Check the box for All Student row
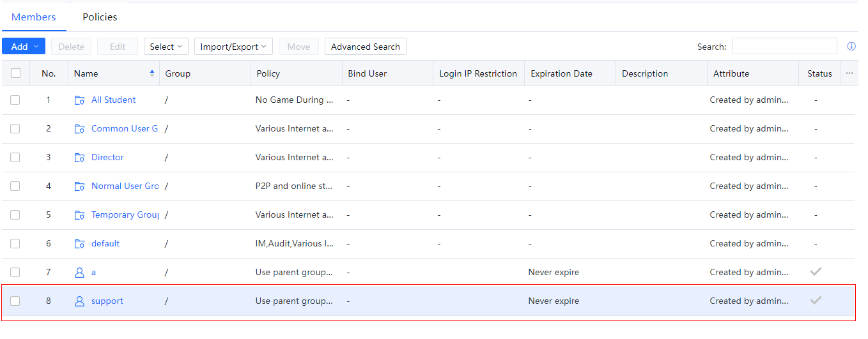Viewport: 868px width, 339px height. (x=15, y=100)
